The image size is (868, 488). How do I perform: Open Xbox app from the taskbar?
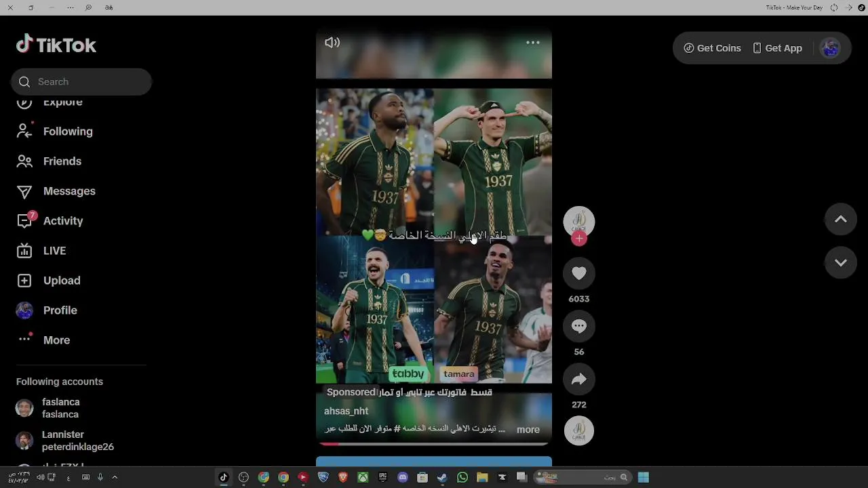[363, 477]
